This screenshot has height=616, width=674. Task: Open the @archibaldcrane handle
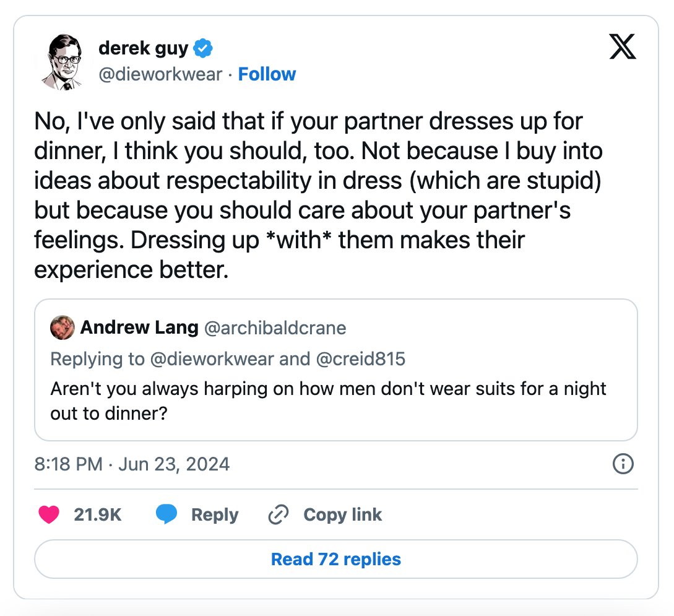275,328
